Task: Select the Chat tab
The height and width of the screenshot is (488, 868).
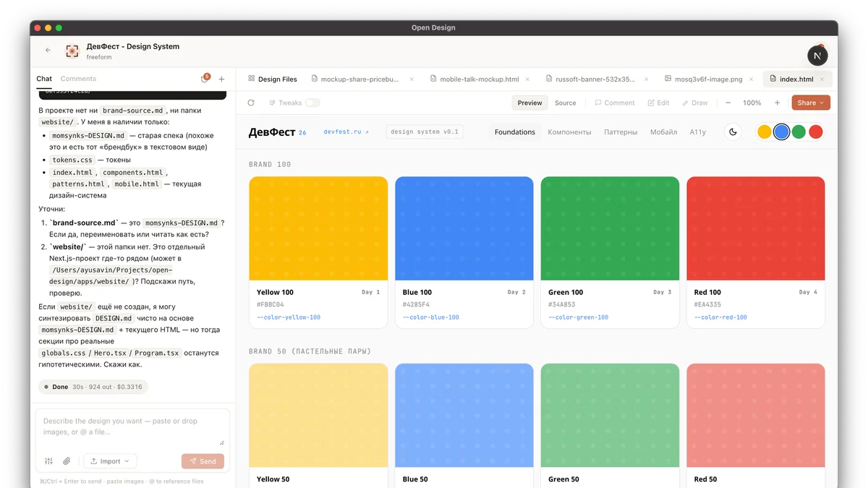Action: click(x=44, y=79)
